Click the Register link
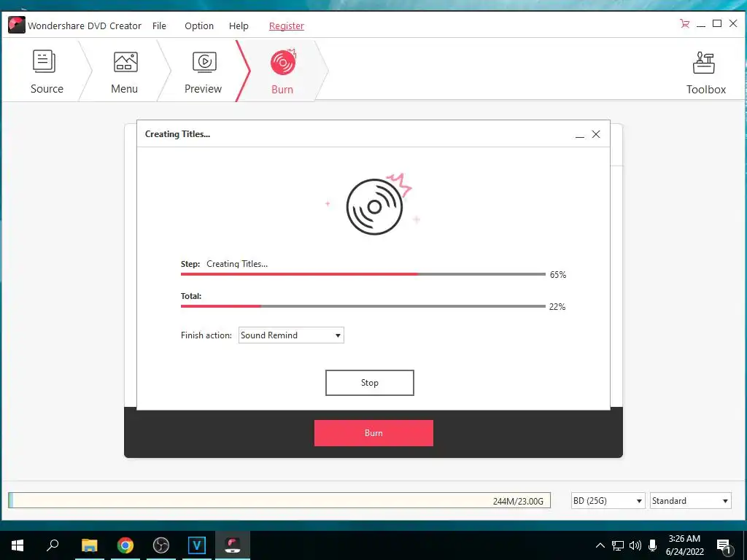This screenshot has height=560, width=747. (x=286, y=26)
